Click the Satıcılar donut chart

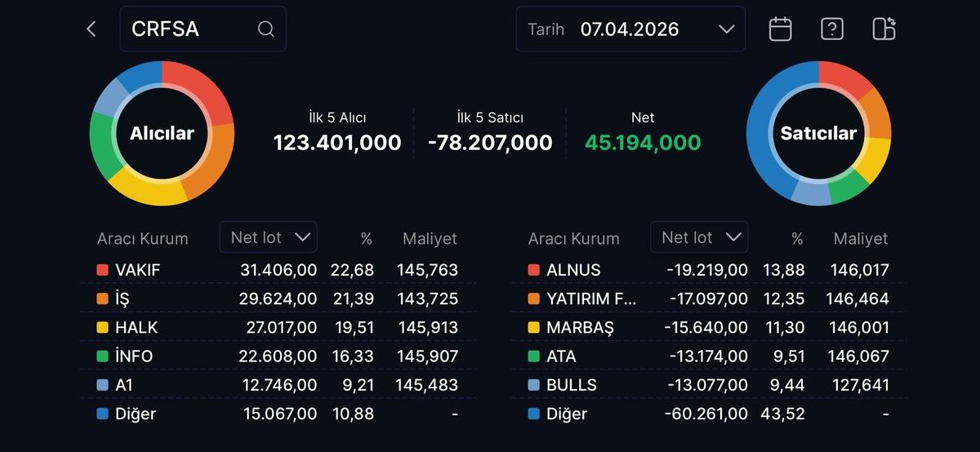pos(818,133)
